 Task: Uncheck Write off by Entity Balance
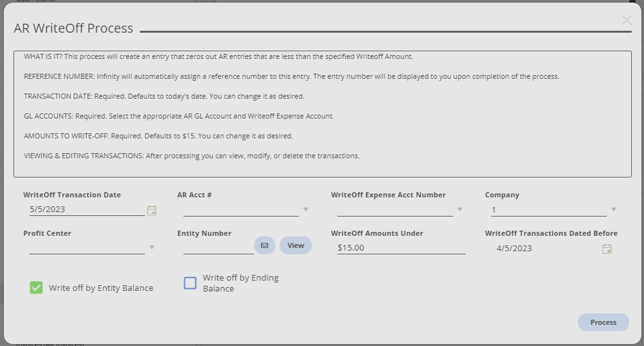click(36, 288)
